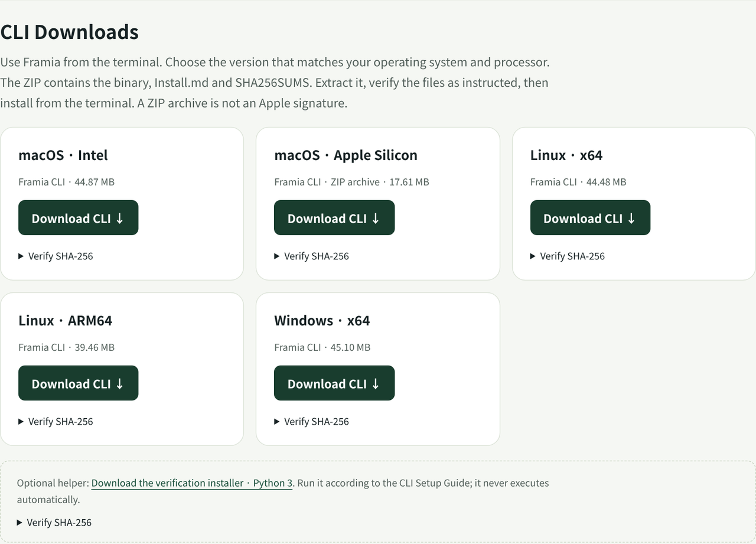Image resolution: width=756 pixels, height=544 pixels.
Task: Expand Verify SHA-256 under macOS Intel
Action: (x=56, y=256)
